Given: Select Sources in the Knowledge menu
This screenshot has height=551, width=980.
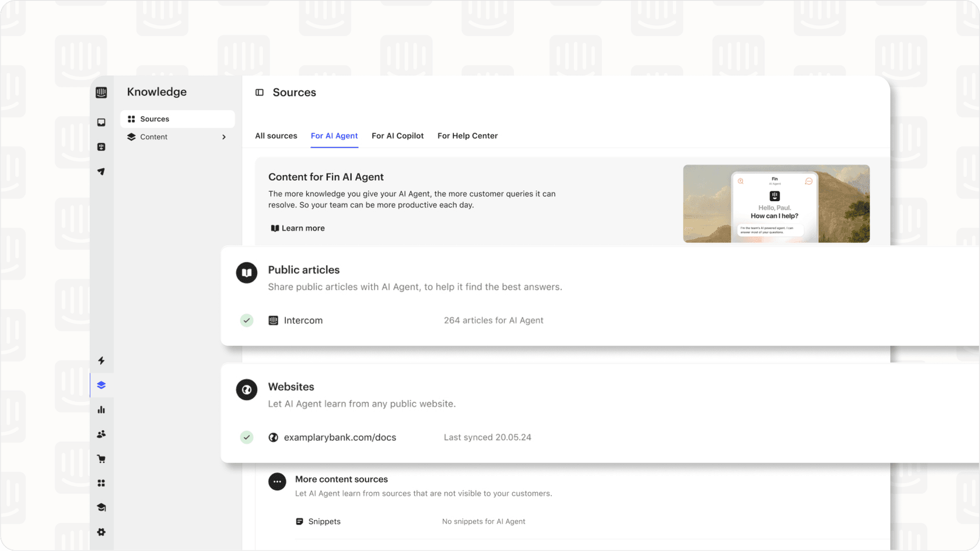Looking at the screenshot, I should click(177, 119).
